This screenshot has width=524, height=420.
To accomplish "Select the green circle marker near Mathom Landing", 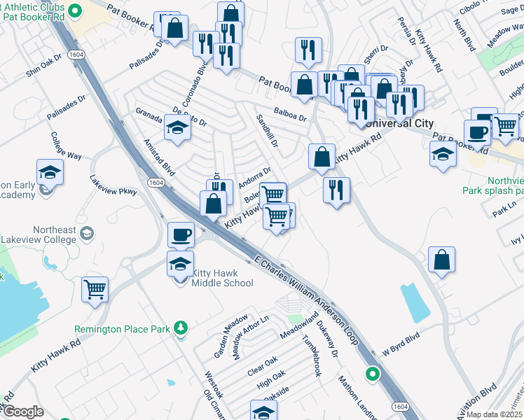I will (x=373, y=373).
